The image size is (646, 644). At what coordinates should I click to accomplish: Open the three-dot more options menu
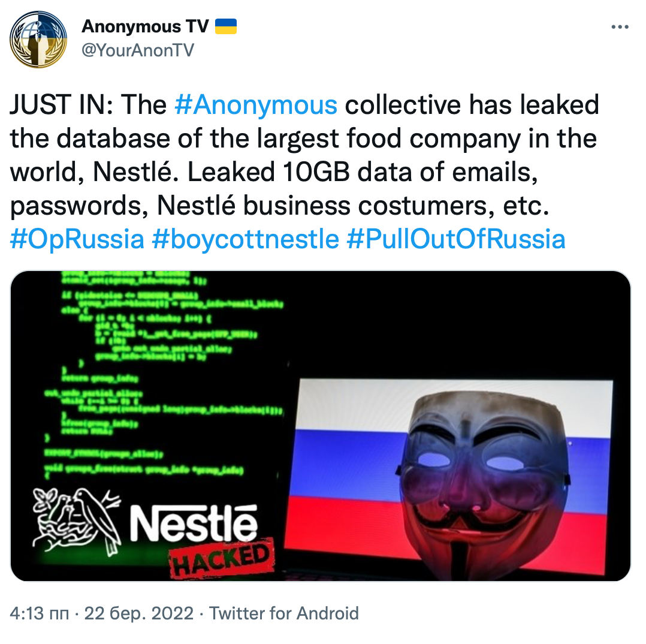coord(620,28)
